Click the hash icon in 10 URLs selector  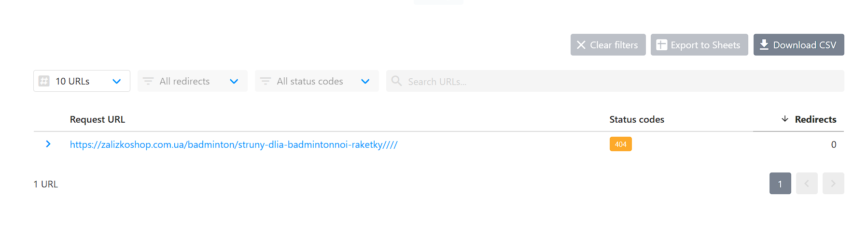[44, 81]
